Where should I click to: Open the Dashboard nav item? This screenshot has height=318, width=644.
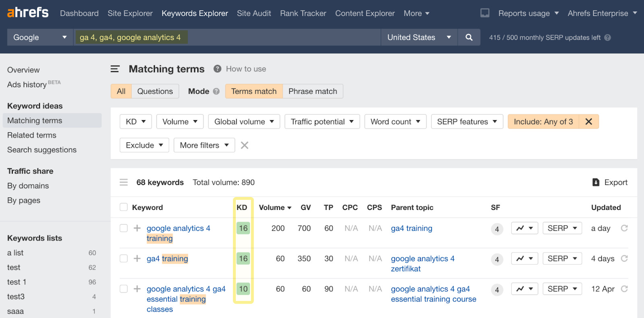[x=79, y=13]
